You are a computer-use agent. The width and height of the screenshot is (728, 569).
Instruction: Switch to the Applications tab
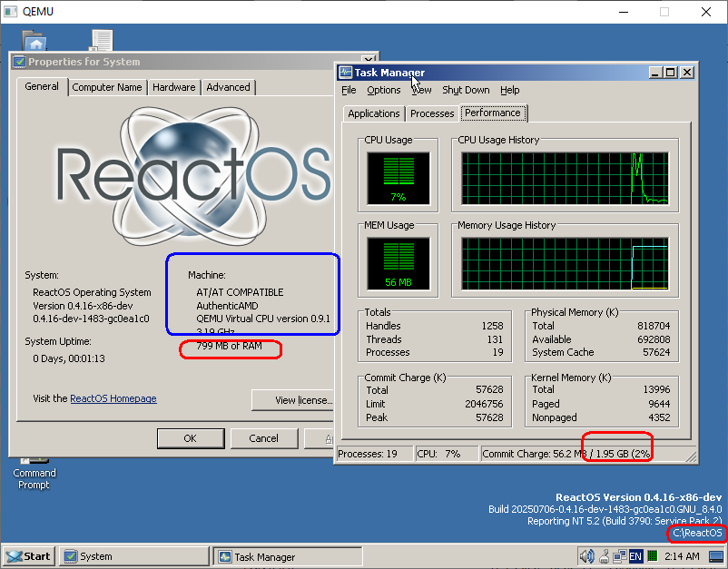[373, 113]
